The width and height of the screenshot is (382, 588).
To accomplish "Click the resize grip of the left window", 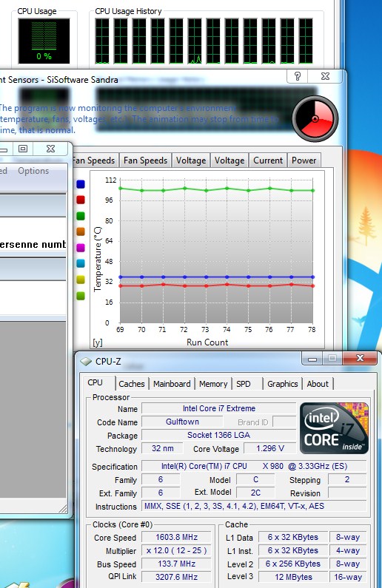I will click(63, 509).
